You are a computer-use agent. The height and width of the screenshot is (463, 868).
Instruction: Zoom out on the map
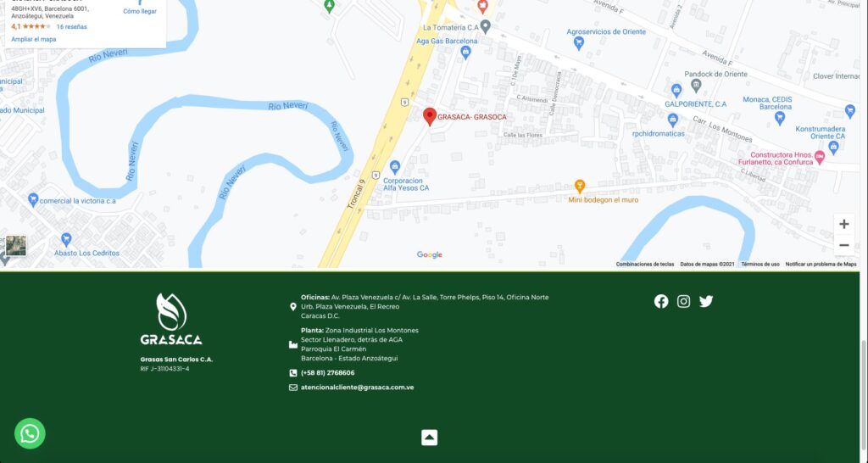click(x=843, y=245)
